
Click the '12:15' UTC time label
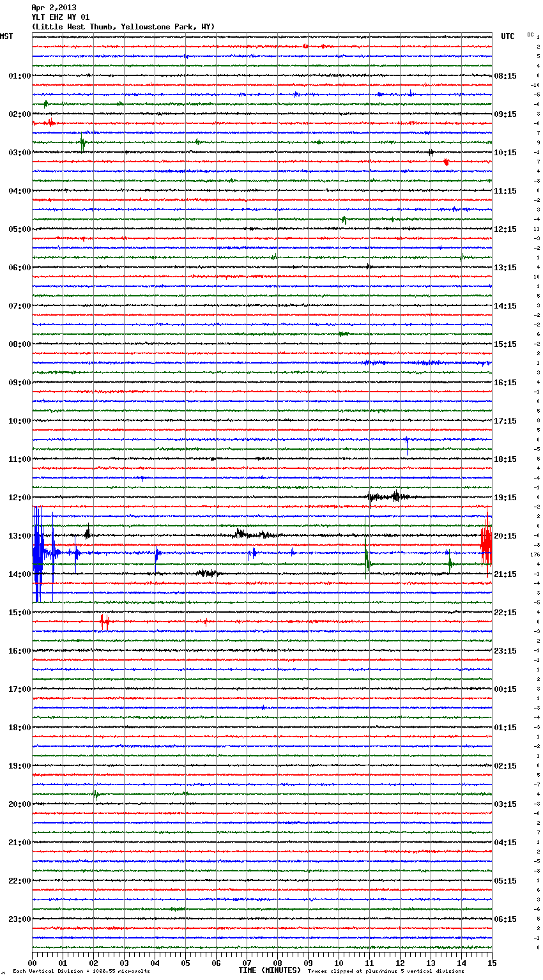(x=505, y=229)
